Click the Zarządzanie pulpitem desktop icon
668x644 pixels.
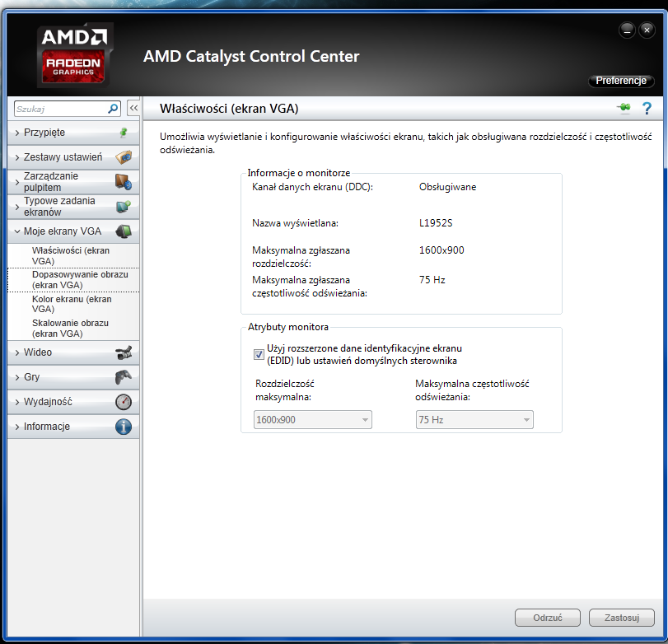(124, 182)
